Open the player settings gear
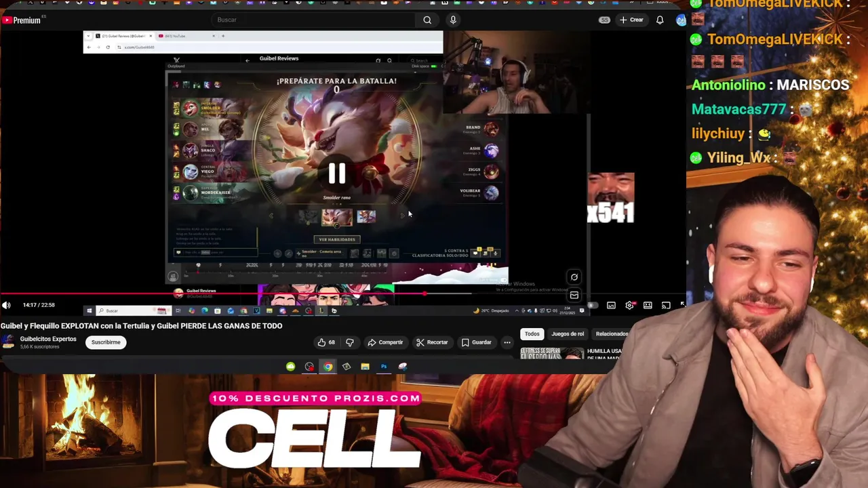The width and height of the screenshot is (868, 488). (629, 306)
